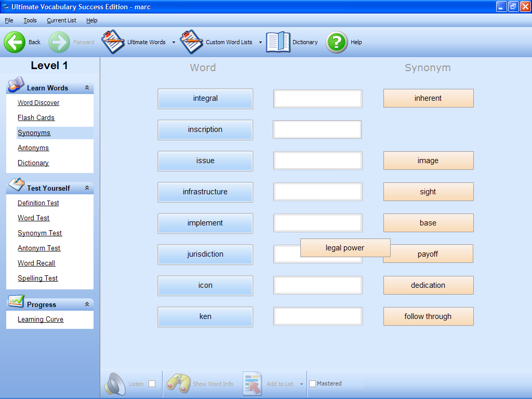Select the word button implement
The height and width of the screenshot is (399, 532).
point(205,223)
